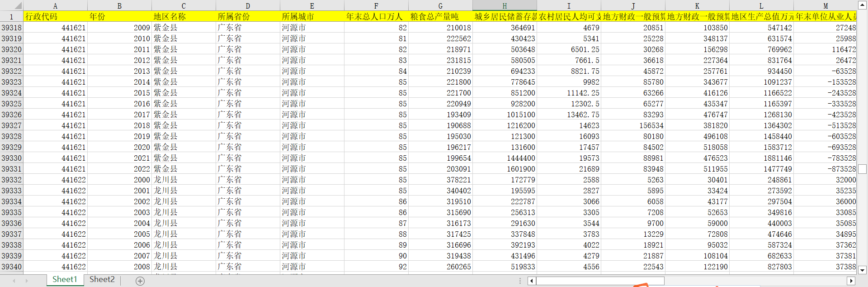Click 广东省 cell in row 39318
The image size is (868, 287).
(x=248, y=28)
